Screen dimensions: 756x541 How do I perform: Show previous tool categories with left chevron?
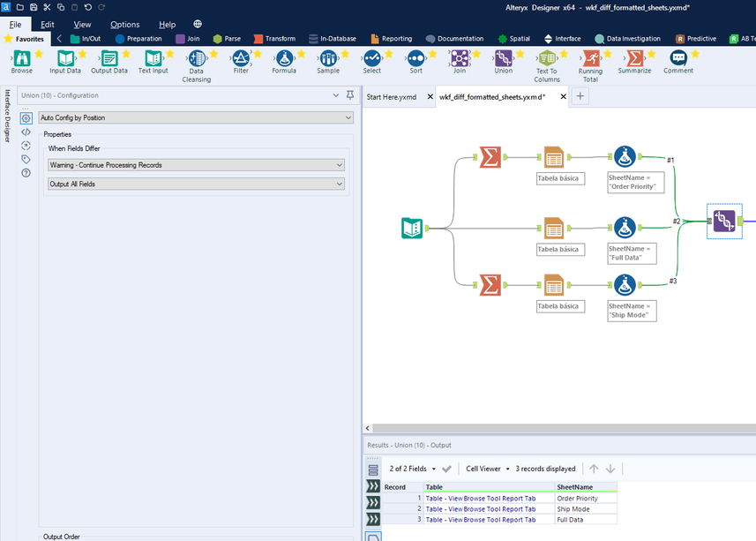pos(59,39)
